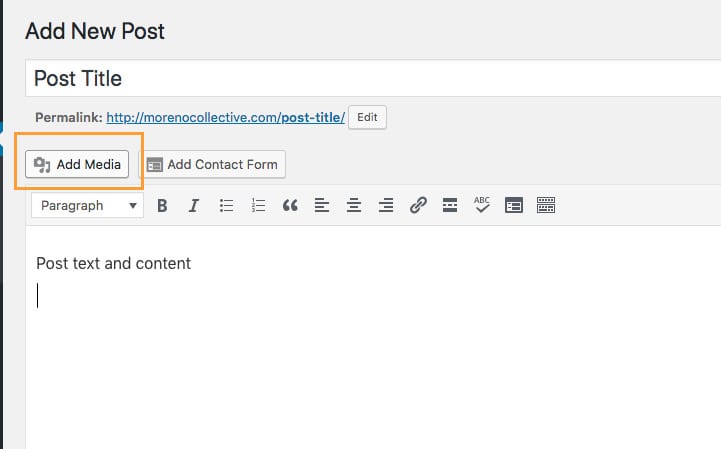This screenshot has width=721, height=449.
Task: Open the morenocollective.com permalink
Action: 225,117
